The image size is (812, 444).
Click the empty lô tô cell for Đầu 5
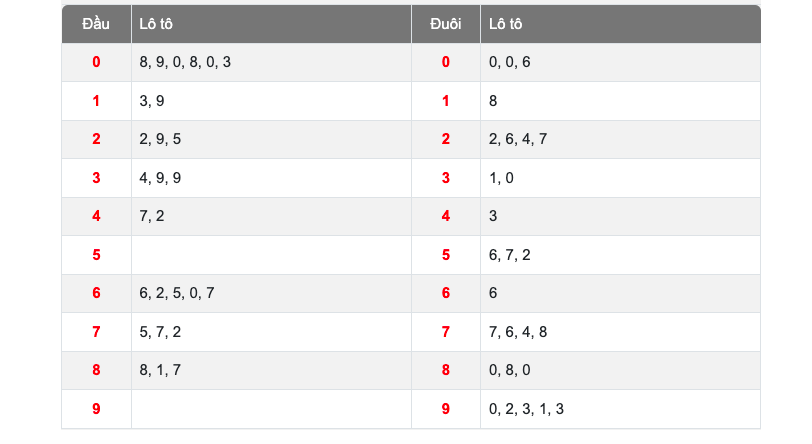point(270,255)
